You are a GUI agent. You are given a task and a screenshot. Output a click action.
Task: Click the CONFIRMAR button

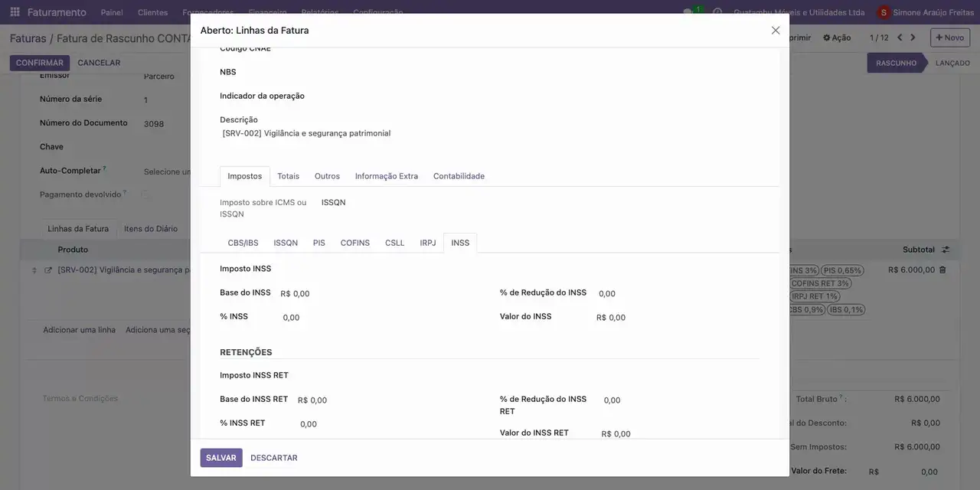click(x=40, y=63)
